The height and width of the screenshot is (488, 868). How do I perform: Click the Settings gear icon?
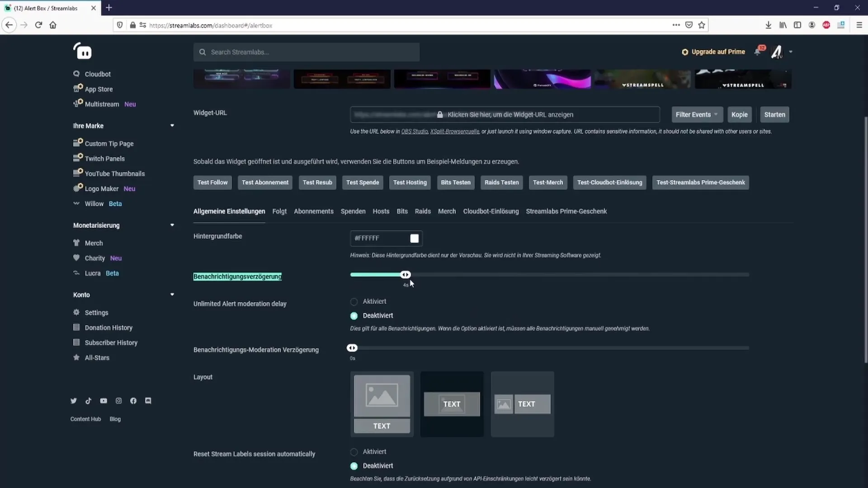(x=76, y=312)
